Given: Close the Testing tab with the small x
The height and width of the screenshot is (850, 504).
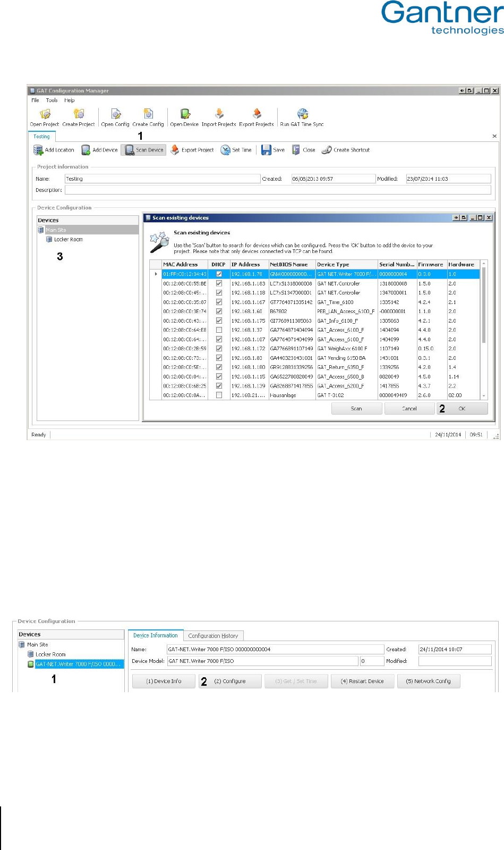Looking at the screenshot, I should click(494, 137).
